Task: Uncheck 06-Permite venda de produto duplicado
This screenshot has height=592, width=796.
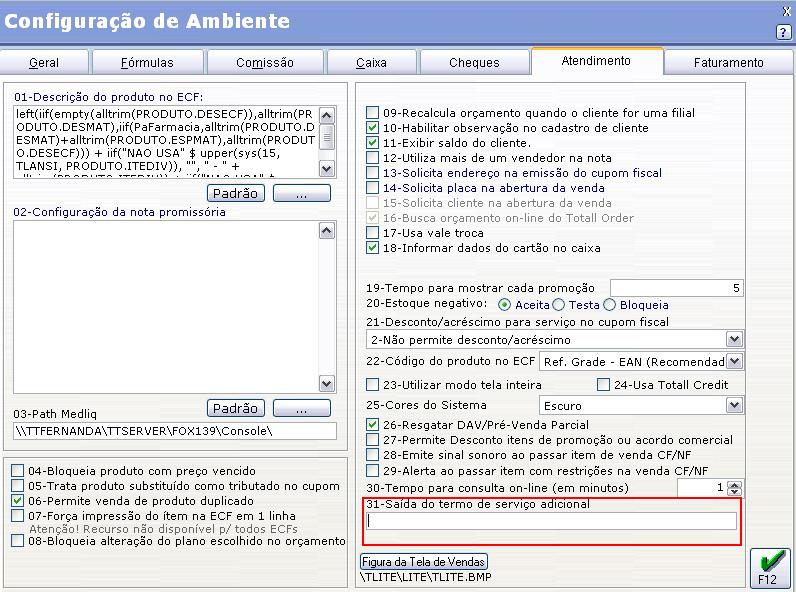Action: (x=18, y=500)
